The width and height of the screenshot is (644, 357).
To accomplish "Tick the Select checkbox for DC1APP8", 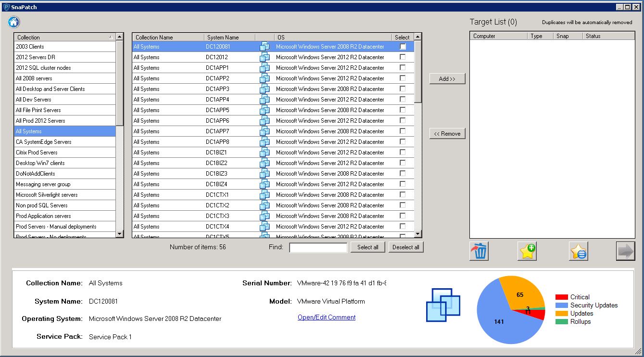I will pos(403,142).
